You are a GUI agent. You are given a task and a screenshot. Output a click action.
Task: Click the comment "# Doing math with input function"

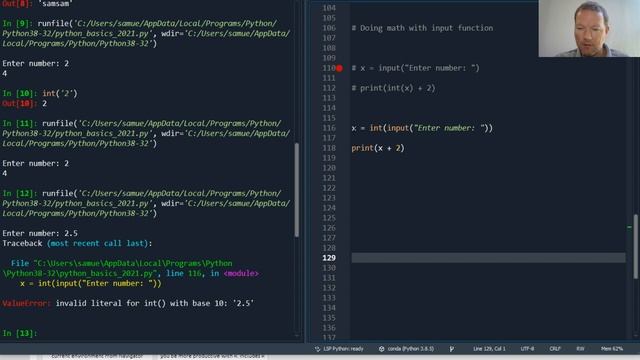422,28
